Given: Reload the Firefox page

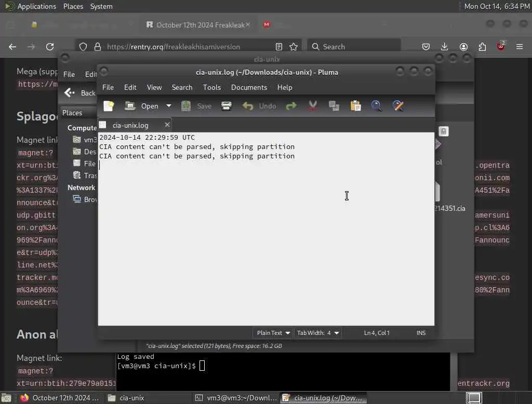Looking at the screenshot, I should point(50,47).
